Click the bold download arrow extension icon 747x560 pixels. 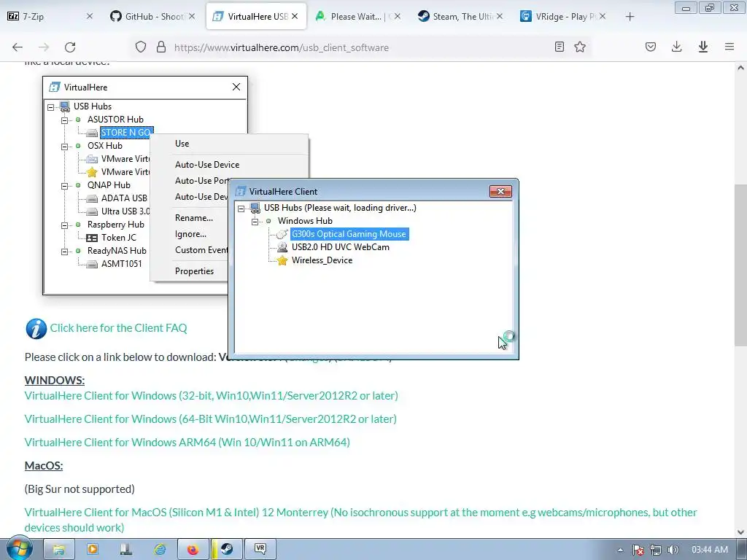(x=703, y=47)
